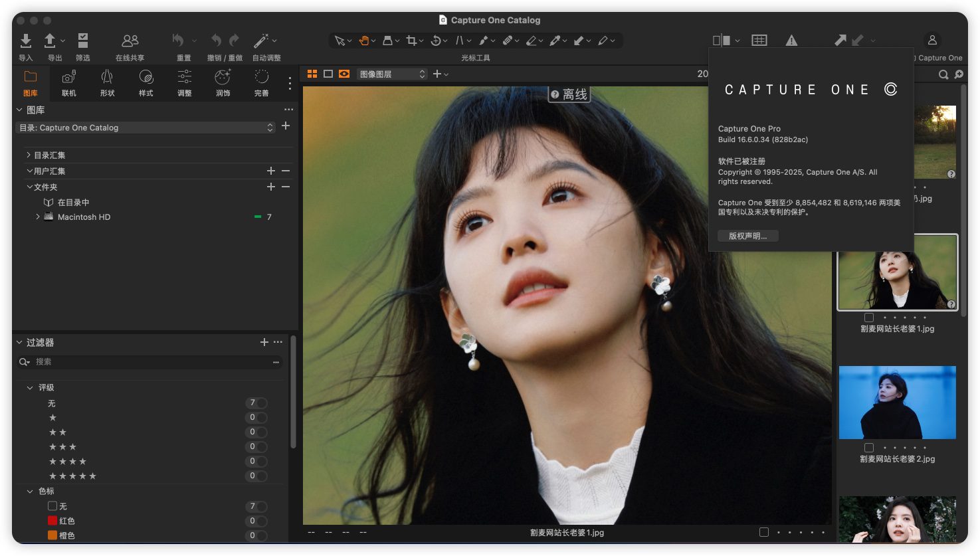Switch to Shape (形状) tool tab
Image resolution: width=980 pixels, height=556 pixels.
pyautogui.click(x=108, y=83)
